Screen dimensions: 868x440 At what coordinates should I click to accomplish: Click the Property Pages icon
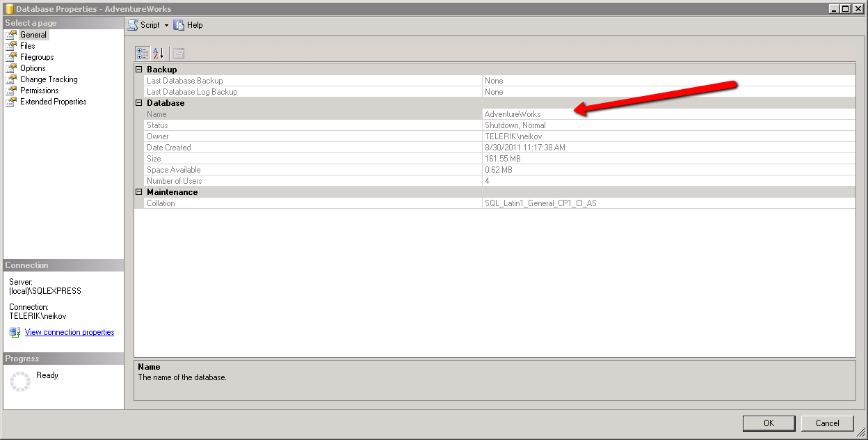click(x=178, y=53)
